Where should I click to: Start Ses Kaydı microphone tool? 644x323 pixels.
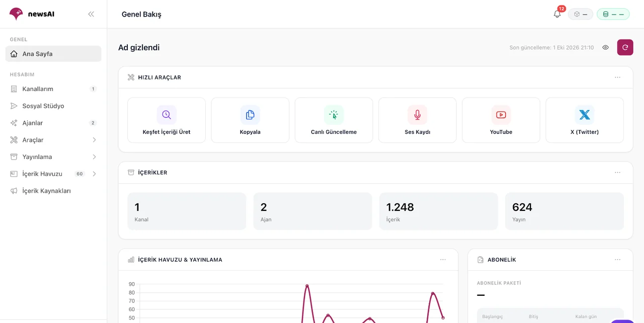(417, 120)
